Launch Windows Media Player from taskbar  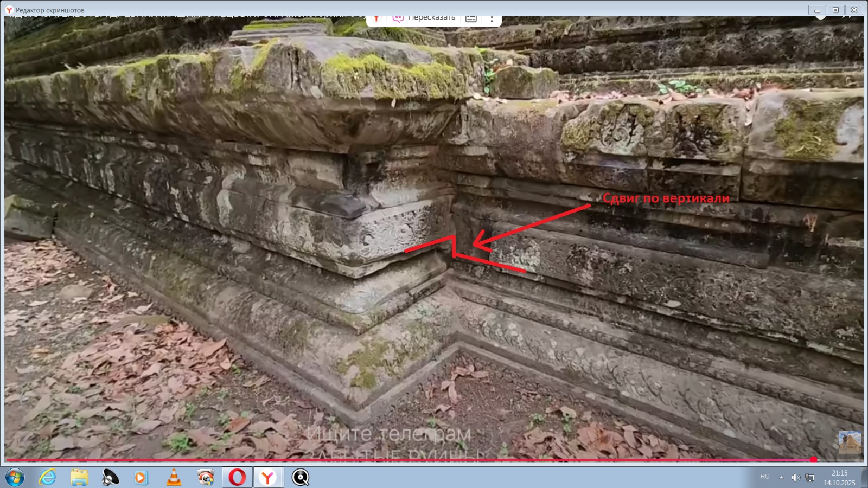141,477
